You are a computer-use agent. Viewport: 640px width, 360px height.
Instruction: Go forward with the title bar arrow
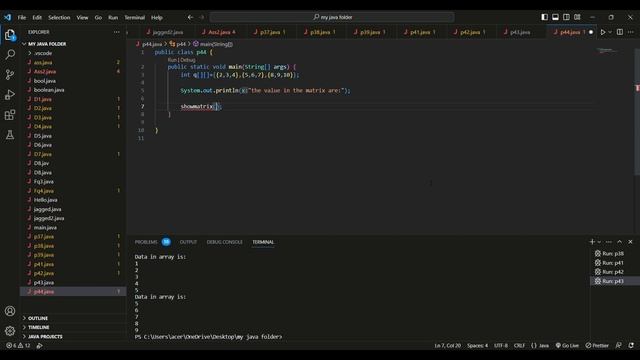coord(202,17)
